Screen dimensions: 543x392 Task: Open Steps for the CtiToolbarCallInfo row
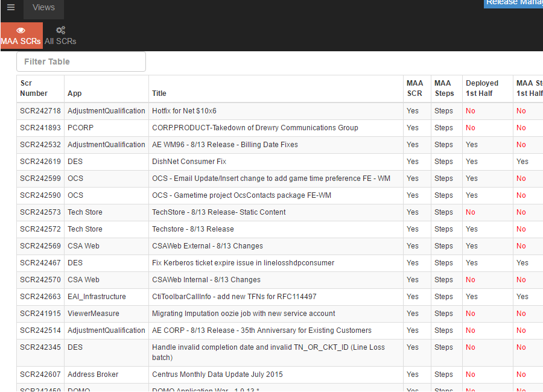point(443,296)
